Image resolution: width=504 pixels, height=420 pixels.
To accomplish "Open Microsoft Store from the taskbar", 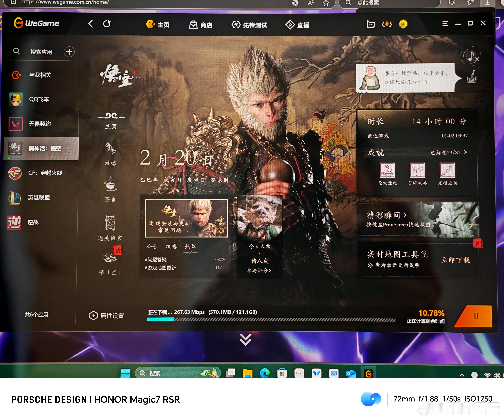I will tap(282, 373).
